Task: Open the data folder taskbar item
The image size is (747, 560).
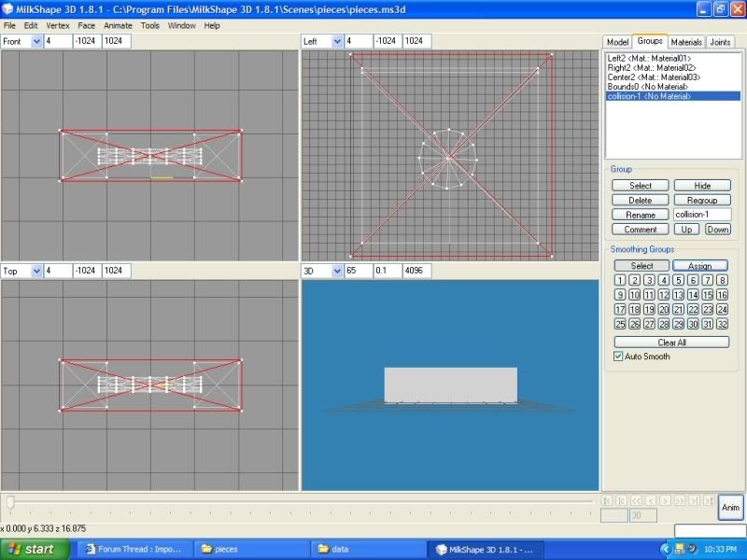Action: point(365,549)
